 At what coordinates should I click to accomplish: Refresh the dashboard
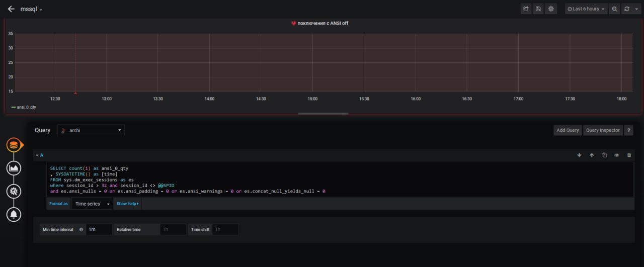(626, 9)
